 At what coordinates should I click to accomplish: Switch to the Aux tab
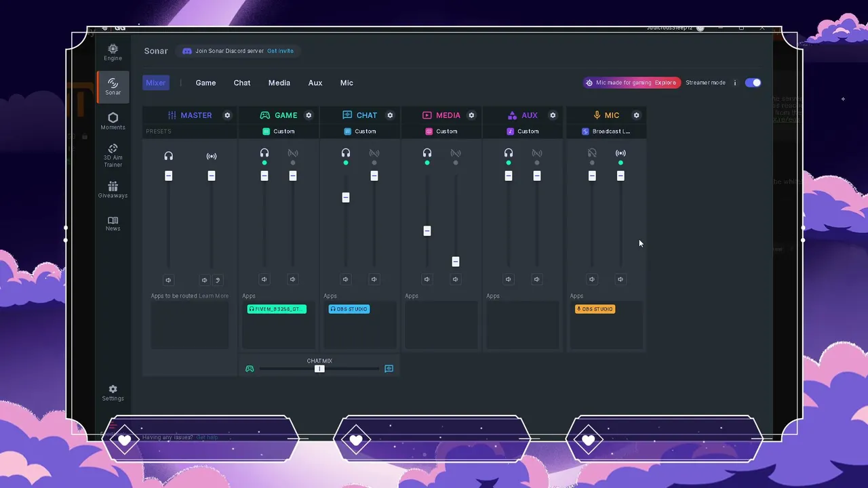tap(315, 83)
